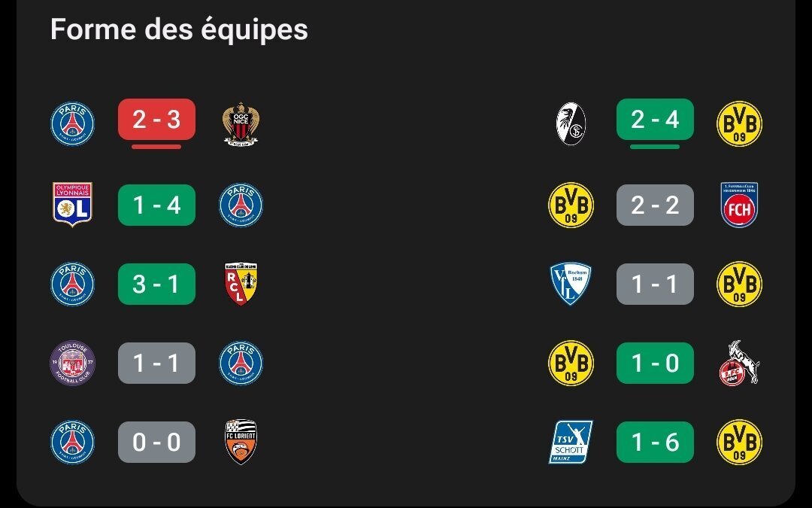812x508 pixels.
Task: Open the 1 - 0 Dortmund versus Köln score
Action: click(655, 363)
